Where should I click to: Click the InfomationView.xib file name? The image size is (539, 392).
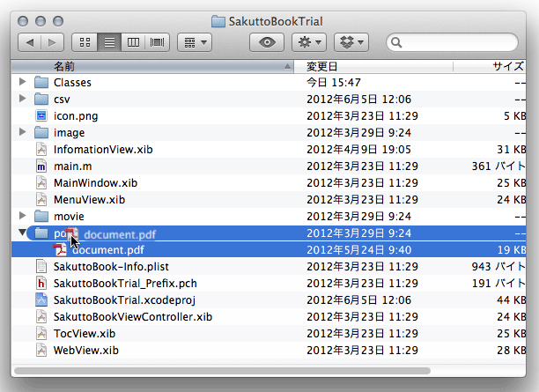click(x=103, y=150)
